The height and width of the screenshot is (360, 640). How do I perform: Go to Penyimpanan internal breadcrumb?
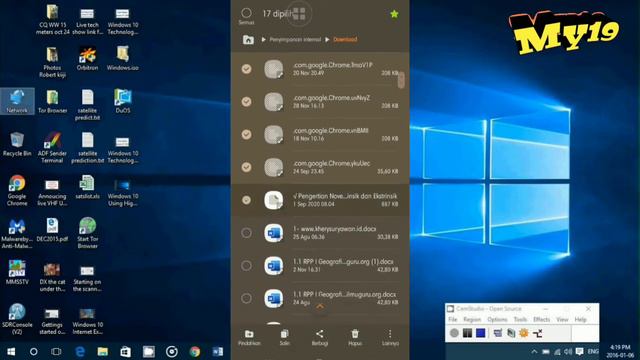click(x=295, y=40)
